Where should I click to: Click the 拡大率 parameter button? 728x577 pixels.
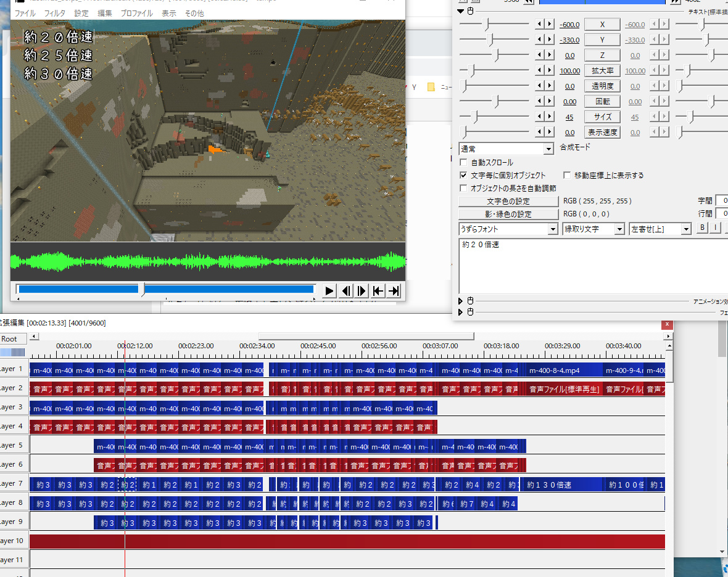pos(602,70)
